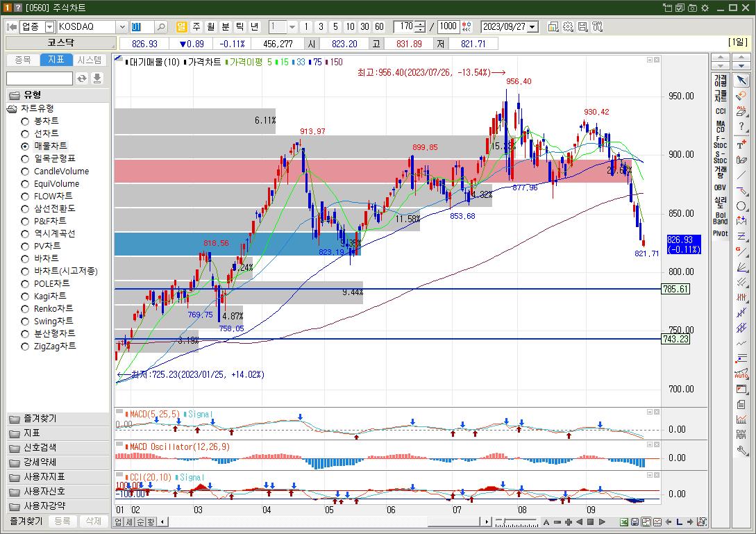Viewport: 756px width, 534px height.
Task: Click the horizontal scrollbar right arrow
Action: click(x=487, y=522)
